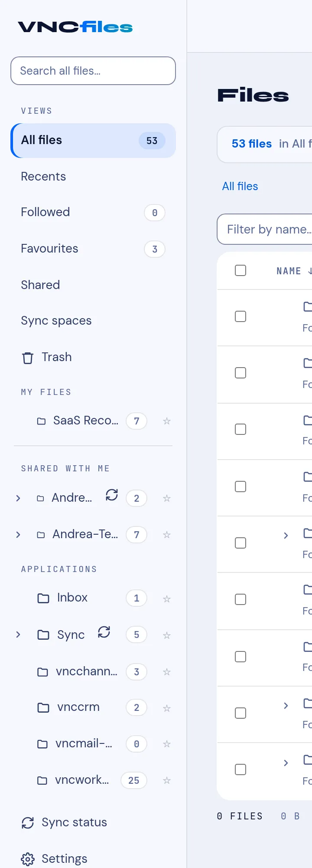Expand the Sync application folder
Image resolution: width=312 pixels, height=868 pixels.
click(x=18, y=635)
